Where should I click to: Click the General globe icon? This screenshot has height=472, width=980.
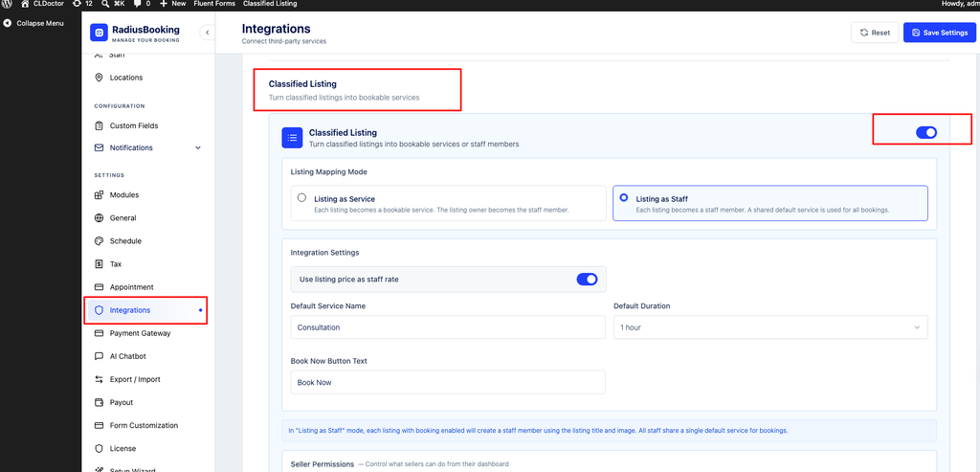(x=99, y=218)
